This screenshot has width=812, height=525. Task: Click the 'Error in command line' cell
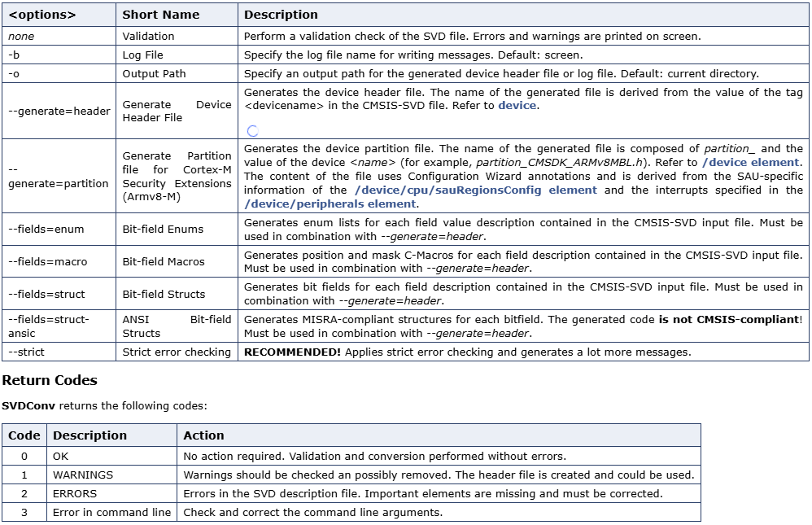pos(111,512)
